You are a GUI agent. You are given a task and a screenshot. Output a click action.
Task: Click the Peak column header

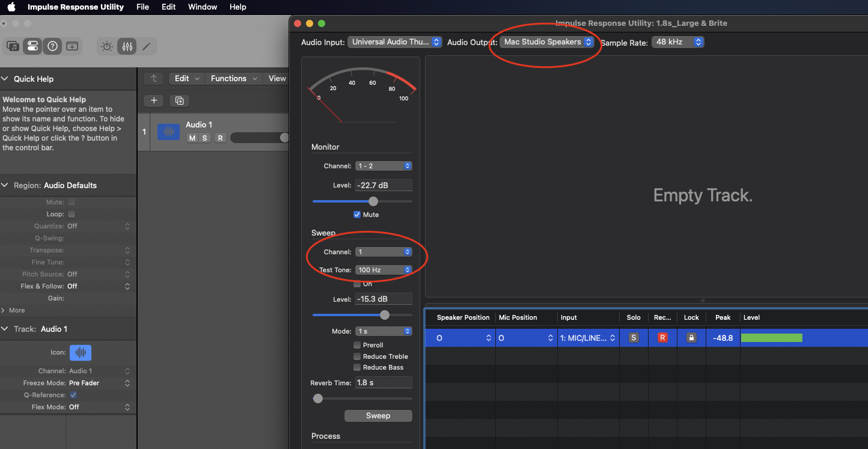tap(723, 317)
